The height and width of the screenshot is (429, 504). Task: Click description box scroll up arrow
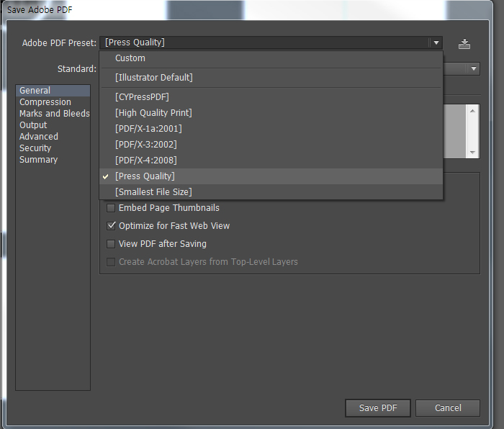click(x=472, y=111)
